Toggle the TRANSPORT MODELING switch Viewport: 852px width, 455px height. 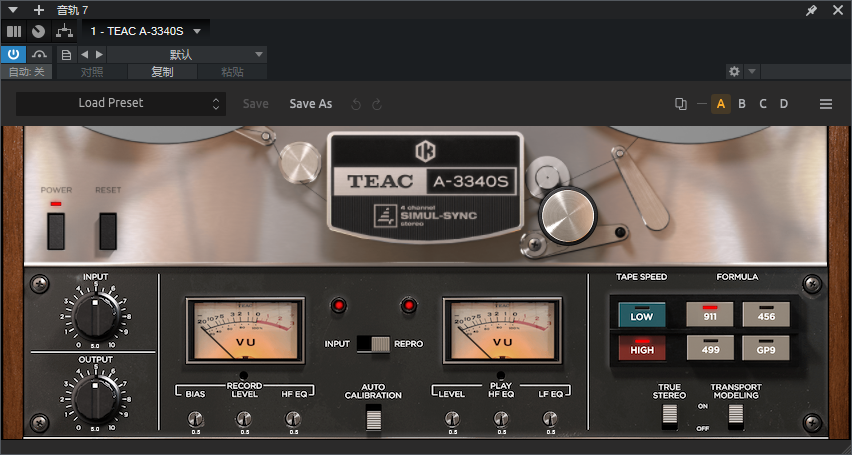(736, 416)
